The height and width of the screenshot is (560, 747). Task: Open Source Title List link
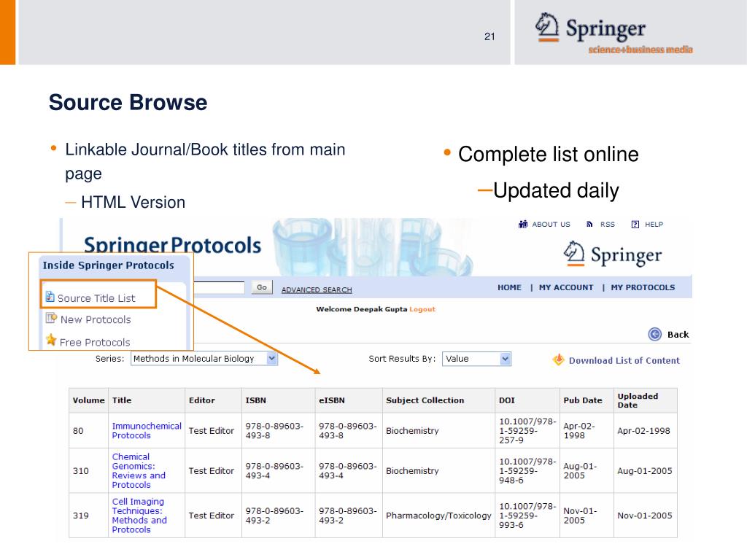tap(96, 298)
